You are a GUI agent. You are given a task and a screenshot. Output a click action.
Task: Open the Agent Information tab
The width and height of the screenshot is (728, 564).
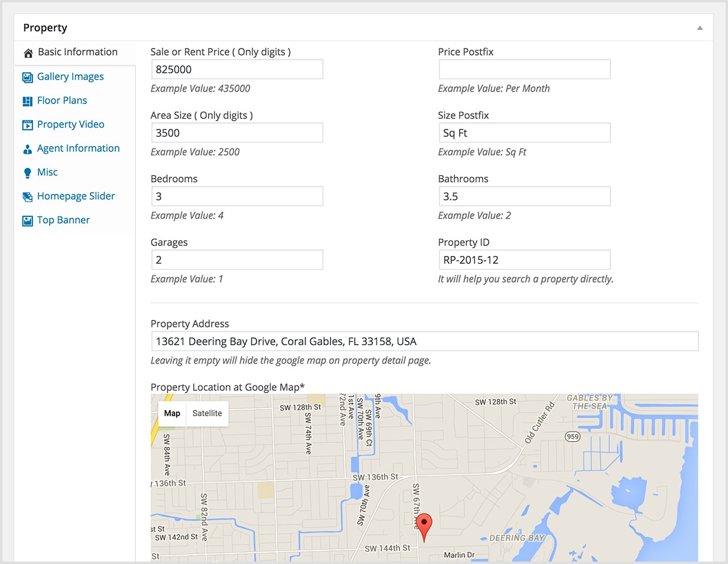tap(78, 148)
